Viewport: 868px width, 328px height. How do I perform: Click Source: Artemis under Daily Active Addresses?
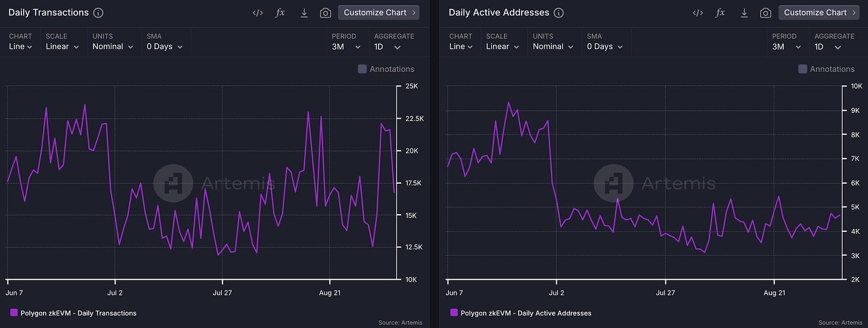[841, 323]
